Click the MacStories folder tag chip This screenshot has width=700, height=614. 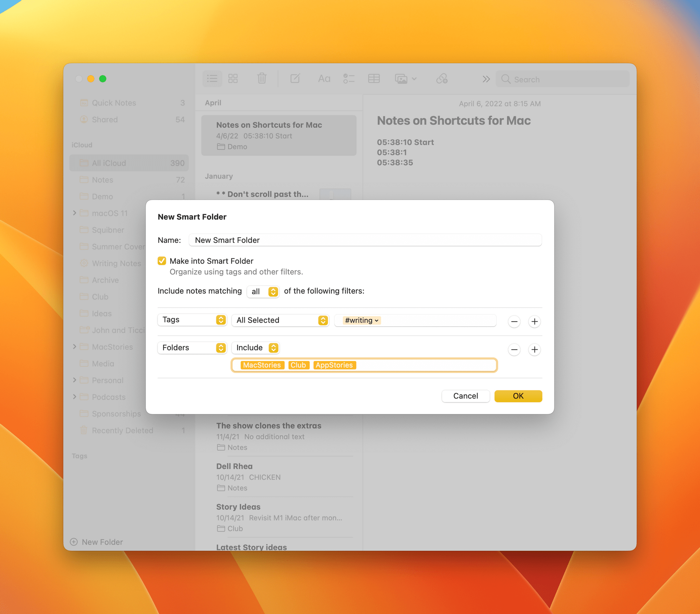click(x=260, y=365)
